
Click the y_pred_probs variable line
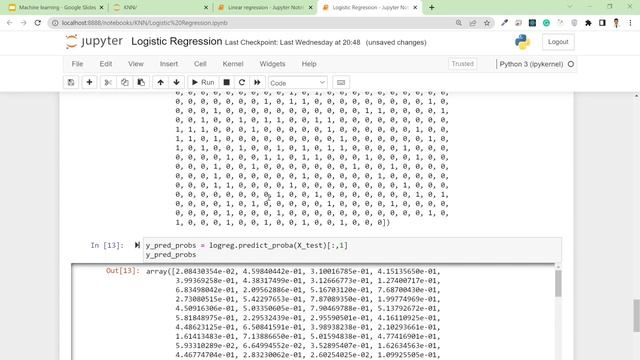(x=171, y=255)
